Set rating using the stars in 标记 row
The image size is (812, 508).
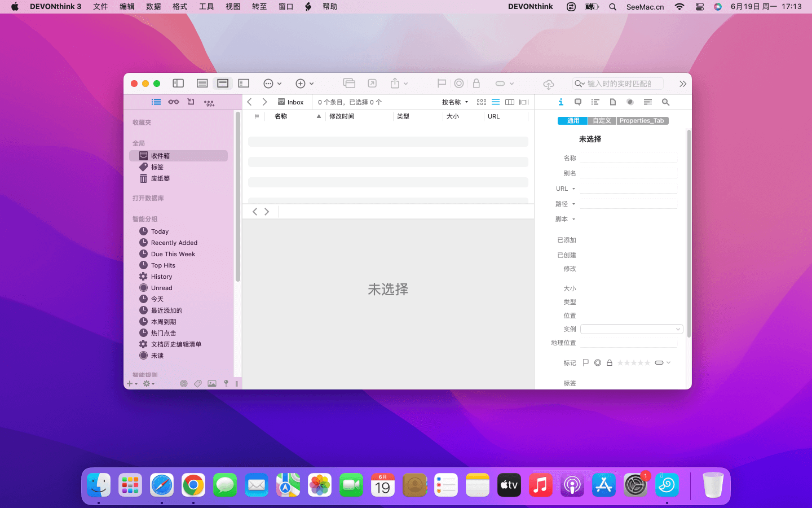click(x=634, y=363)
